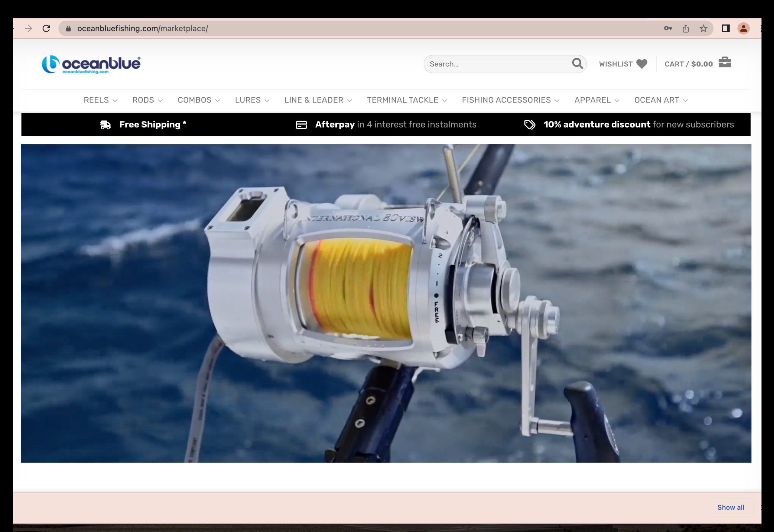Toggle the browser side panel icon

point(726,29)
